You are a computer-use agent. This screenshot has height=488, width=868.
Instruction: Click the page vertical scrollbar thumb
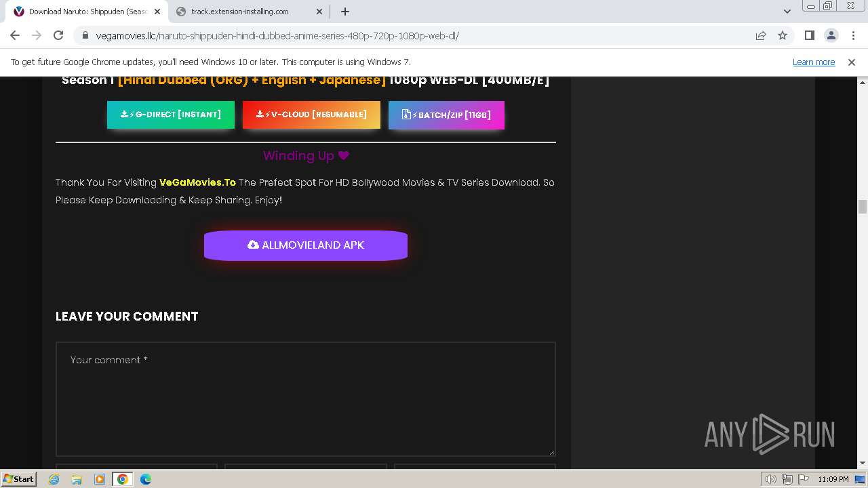point(863,207)
